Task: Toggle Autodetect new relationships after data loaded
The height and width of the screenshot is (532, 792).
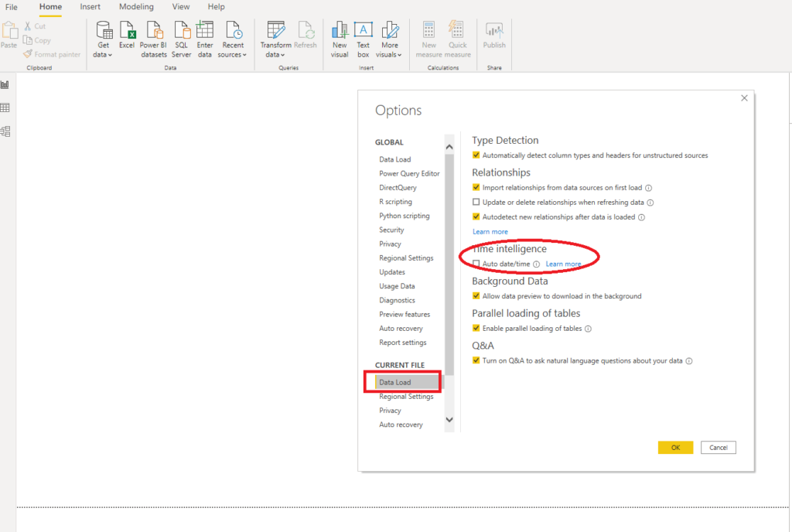Action: click(476, 217)
